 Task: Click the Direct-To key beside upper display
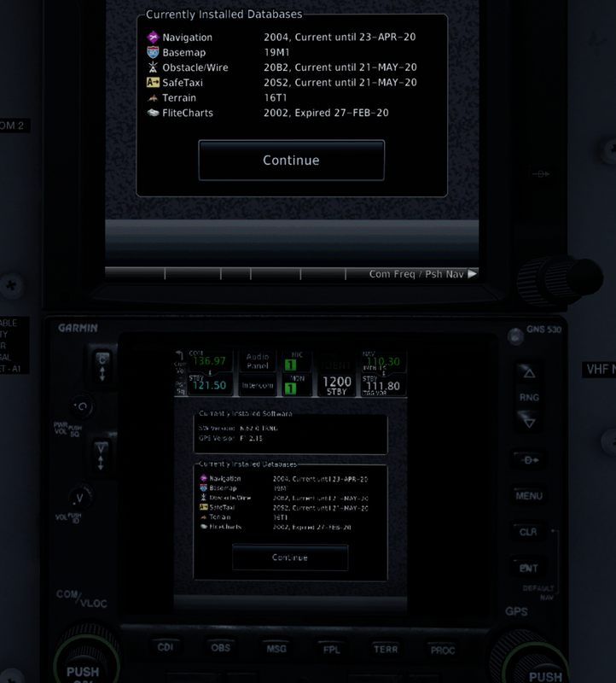[540, 174]
